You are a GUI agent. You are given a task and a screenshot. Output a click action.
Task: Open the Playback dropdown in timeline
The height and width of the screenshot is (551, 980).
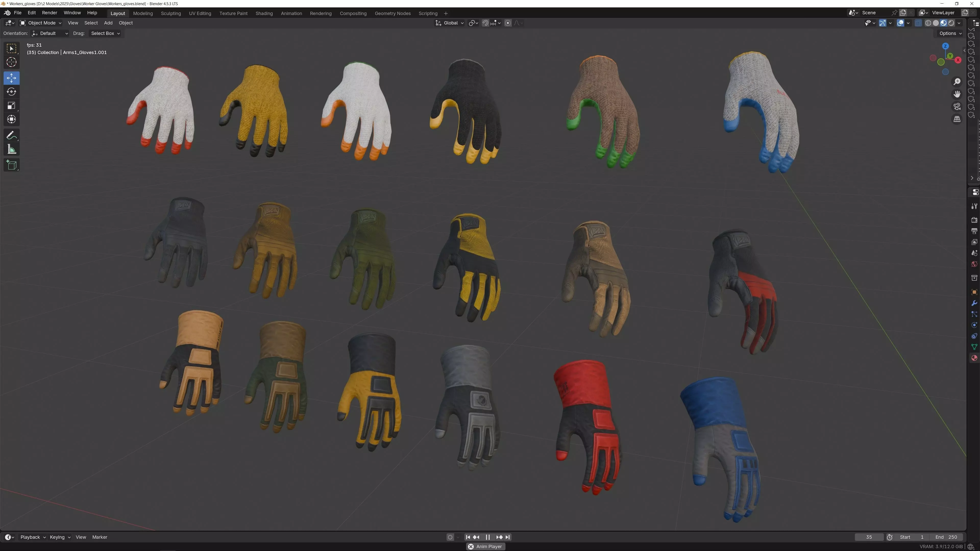33,537
